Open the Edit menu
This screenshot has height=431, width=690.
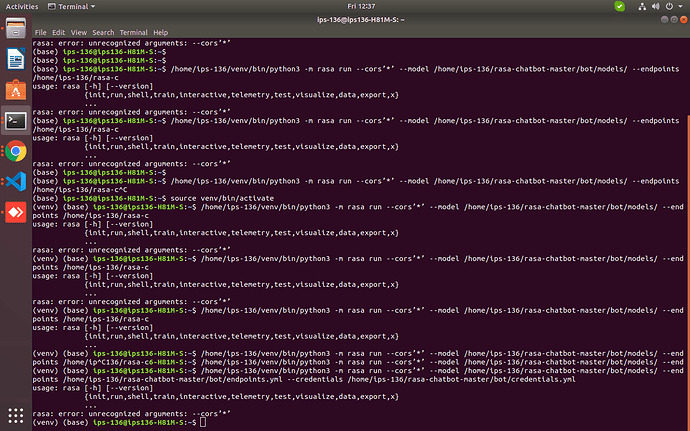[58, 33]
